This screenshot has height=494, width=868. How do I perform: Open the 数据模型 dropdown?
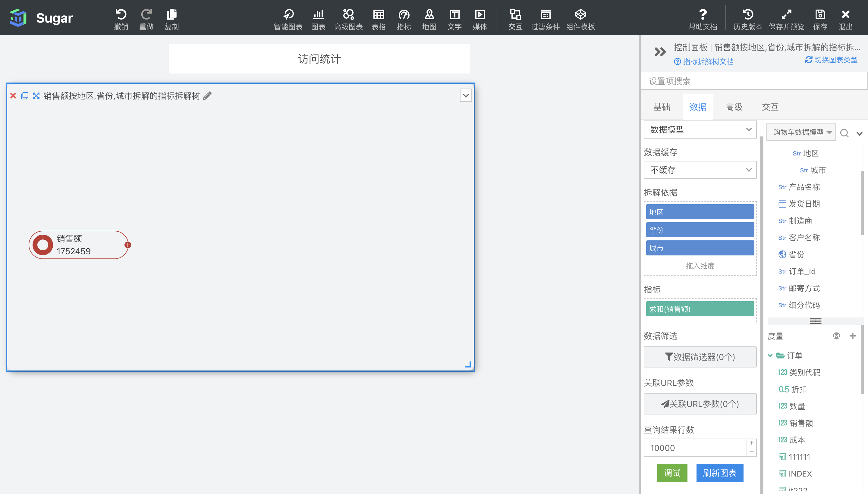[x=700, y=130]
